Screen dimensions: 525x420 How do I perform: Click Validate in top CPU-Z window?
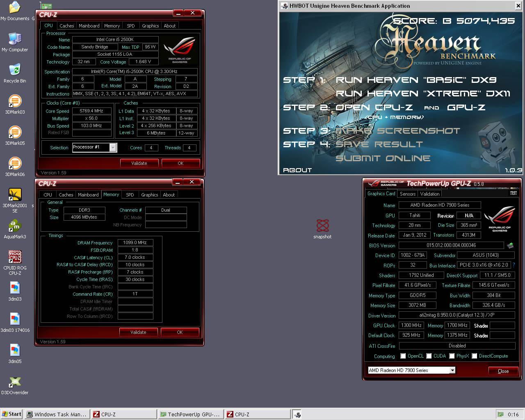point(139,163)
